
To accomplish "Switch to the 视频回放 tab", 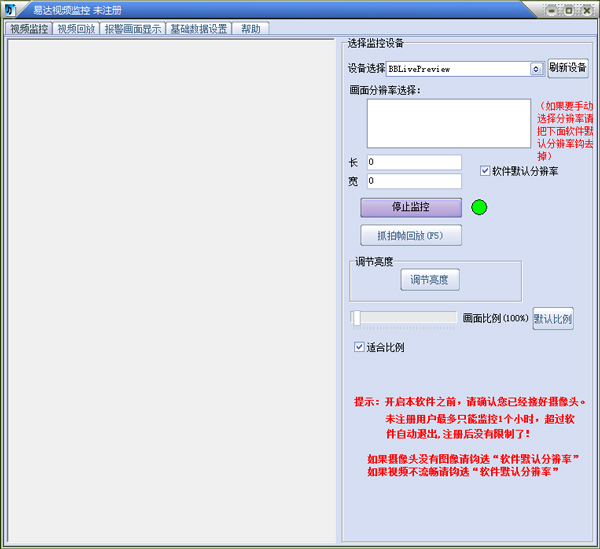I will coord(77,29).
